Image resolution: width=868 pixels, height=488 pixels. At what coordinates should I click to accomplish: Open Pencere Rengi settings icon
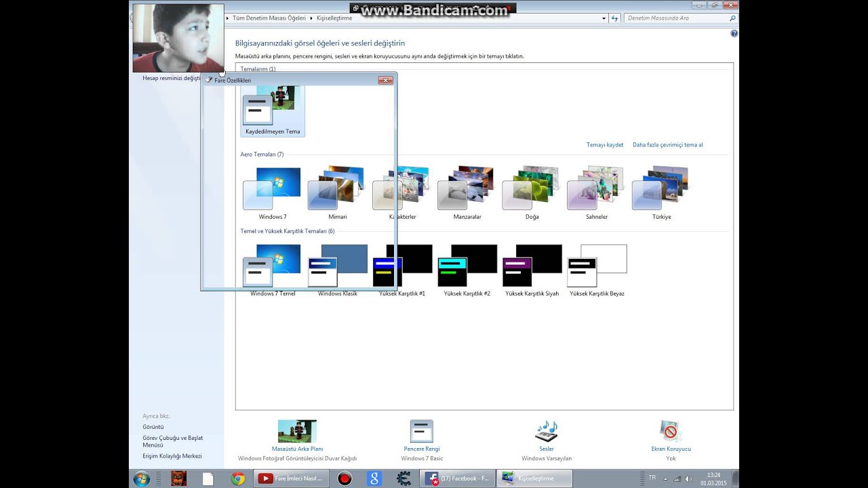pos(422,431)
